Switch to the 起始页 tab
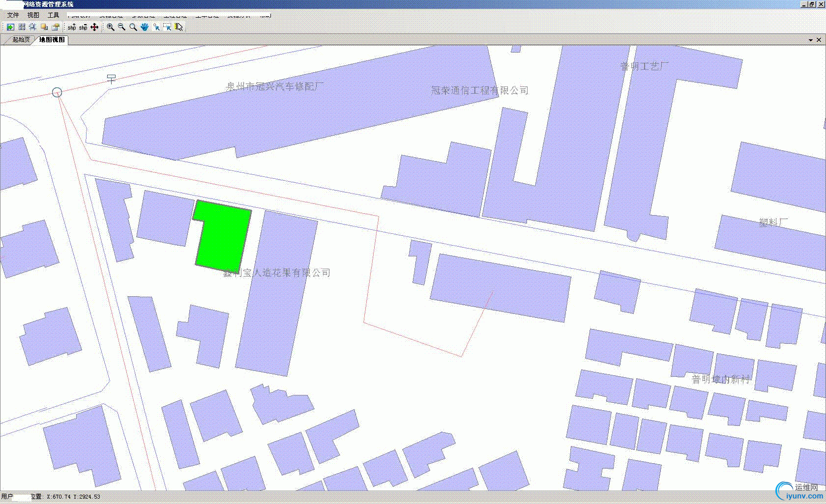The height and width of the screenshot is (504, 826). [x=21, y=40]
